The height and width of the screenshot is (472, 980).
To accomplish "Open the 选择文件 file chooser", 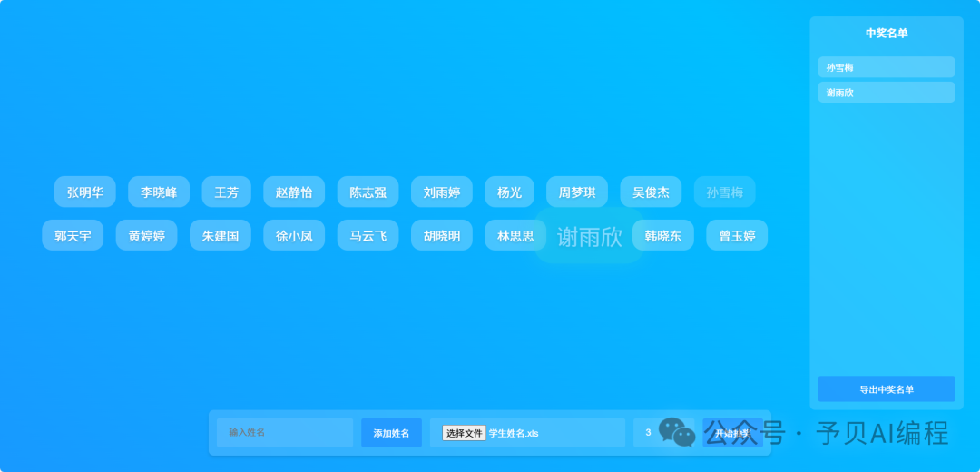I will (464, 433).
